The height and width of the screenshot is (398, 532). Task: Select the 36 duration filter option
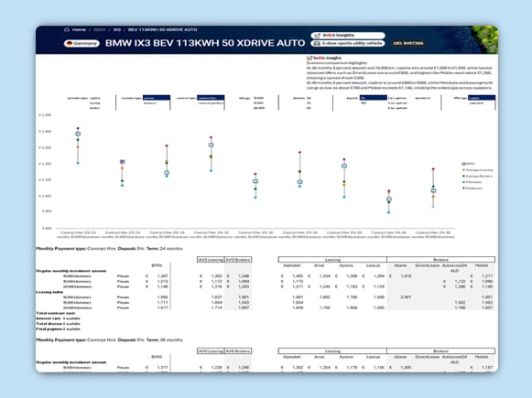[x=309, y=102]
